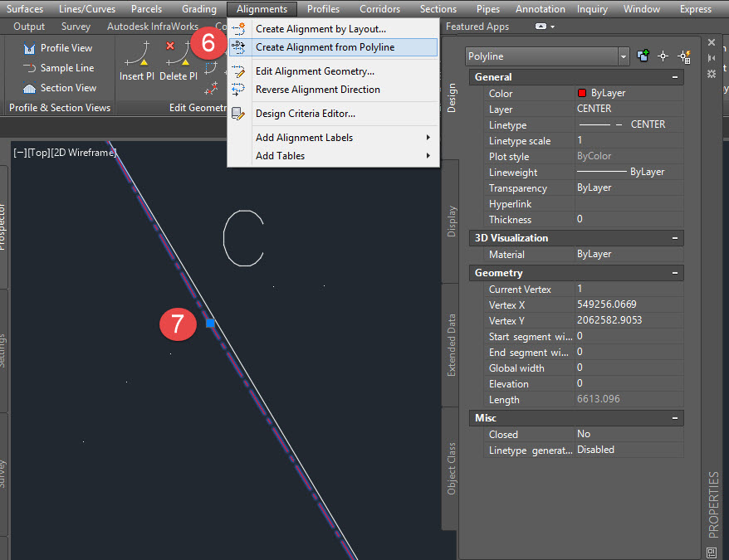
Task: Switch to Featured Apps ribbon tab
Action: (477, 27)
